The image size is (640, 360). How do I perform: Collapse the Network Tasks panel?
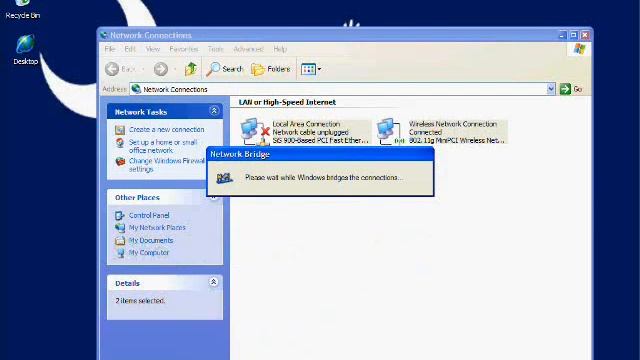click(x=213, y=111)
